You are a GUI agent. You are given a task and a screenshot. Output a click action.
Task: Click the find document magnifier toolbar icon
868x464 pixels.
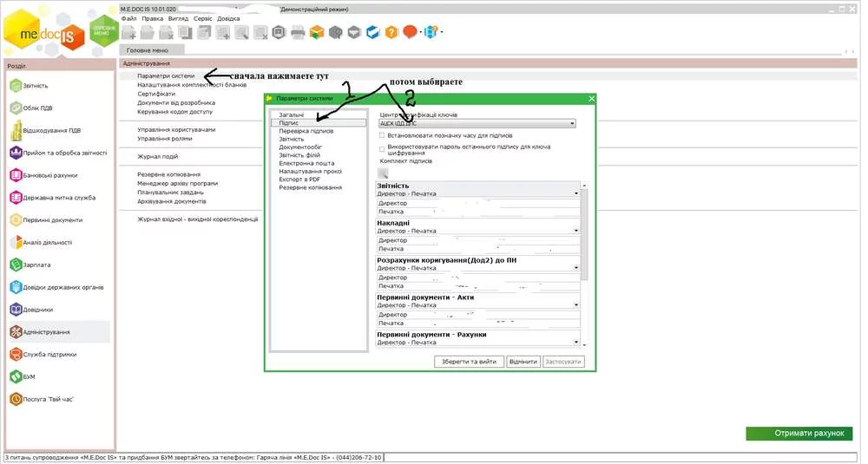click(x=241, y=33)
